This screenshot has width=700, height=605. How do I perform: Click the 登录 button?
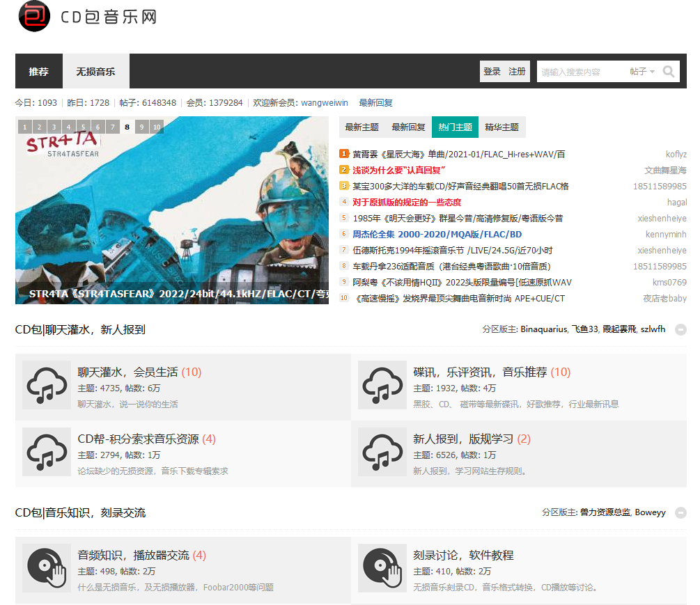point(492,72)
